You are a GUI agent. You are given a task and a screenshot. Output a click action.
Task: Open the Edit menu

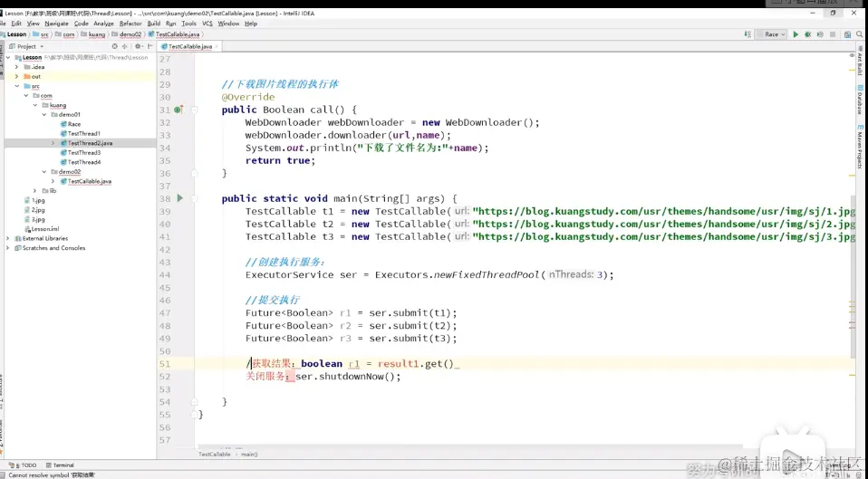(x=16, y=24)
